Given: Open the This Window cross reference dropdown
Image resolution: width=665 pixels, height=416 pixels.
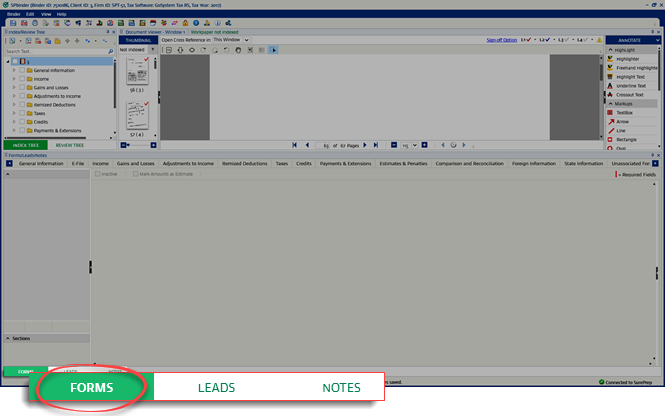Looking at the screenshot, I should pyautogui.click(x=246, y=40).
